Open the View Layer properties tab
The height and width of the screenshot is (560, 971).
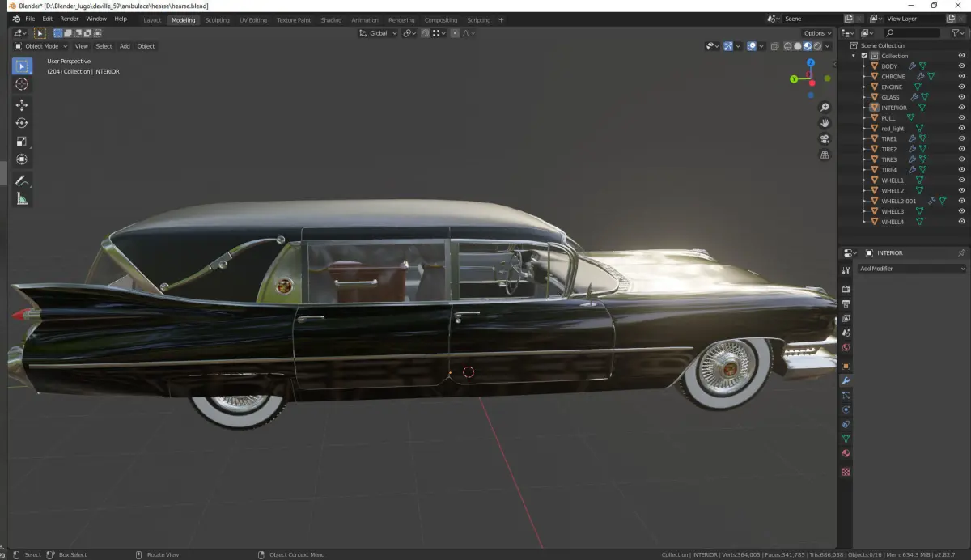pyautogui.click(x=846, y=318)
